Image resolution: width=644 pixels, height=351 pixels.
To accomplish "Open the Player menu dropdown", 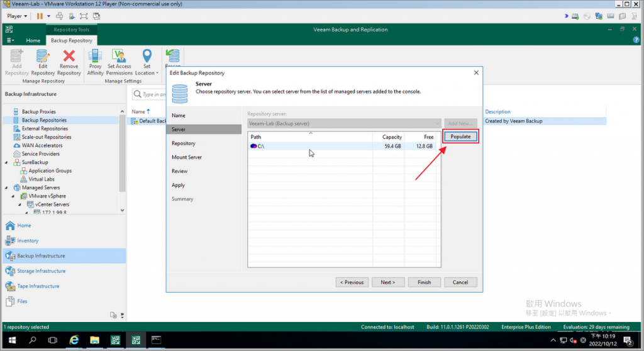I will [17, 16].
